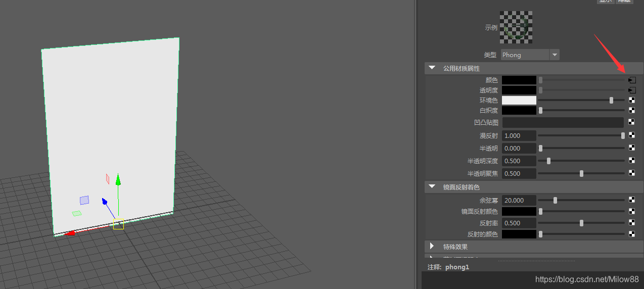
Task: Click the red plane handle of the manipulator
Action: (x=107, y=178)
